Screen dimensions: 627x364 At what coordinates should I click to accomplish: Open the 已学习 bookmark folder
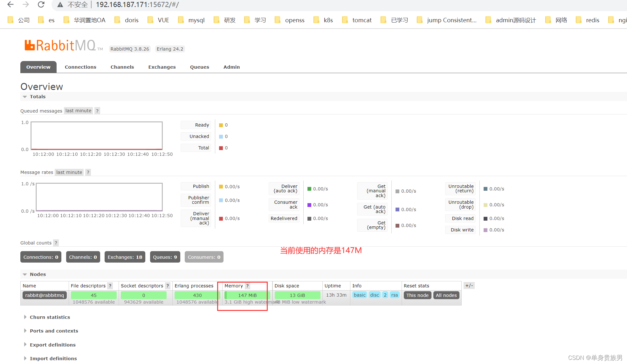(395, 20)
